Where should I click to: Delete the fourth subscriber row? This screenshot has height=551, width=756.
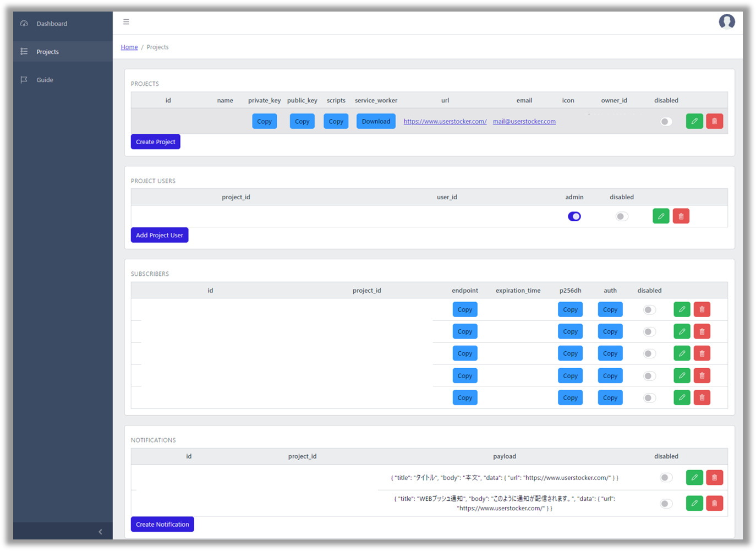(702, 375)
